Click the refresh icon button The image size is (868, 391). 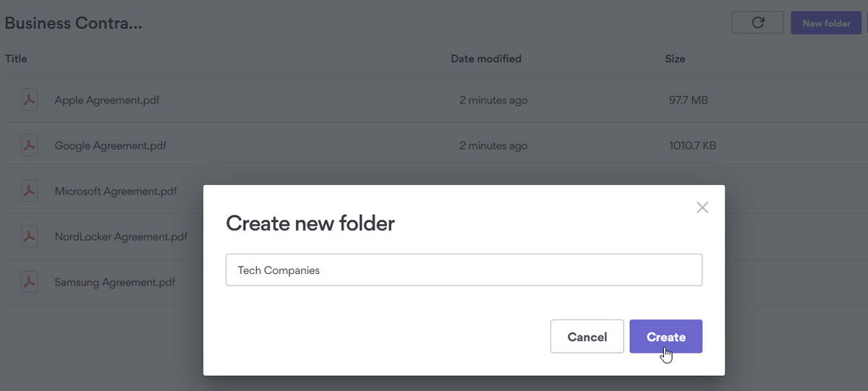pyautogui.click(x=757, y=22)
